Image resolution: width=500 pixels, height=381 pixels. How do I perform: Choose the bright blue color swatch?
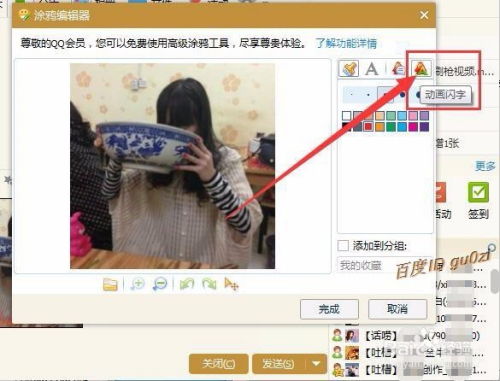[402, 127]
